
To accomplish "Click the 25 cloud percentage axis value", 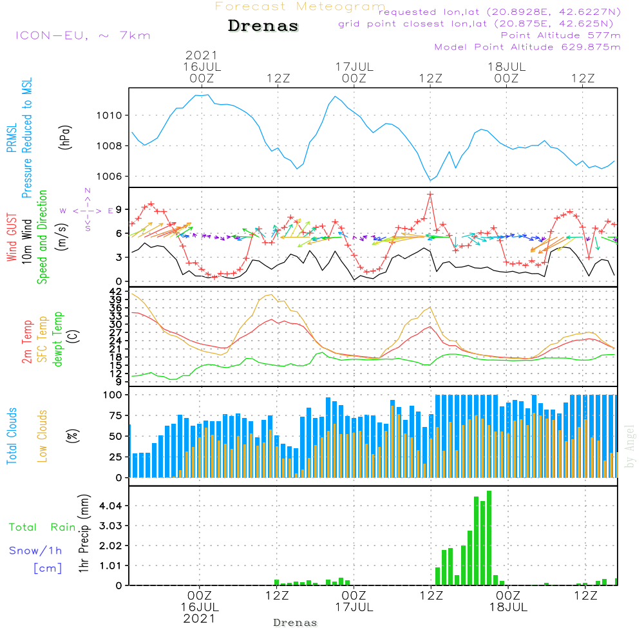I will coord(116,457).
